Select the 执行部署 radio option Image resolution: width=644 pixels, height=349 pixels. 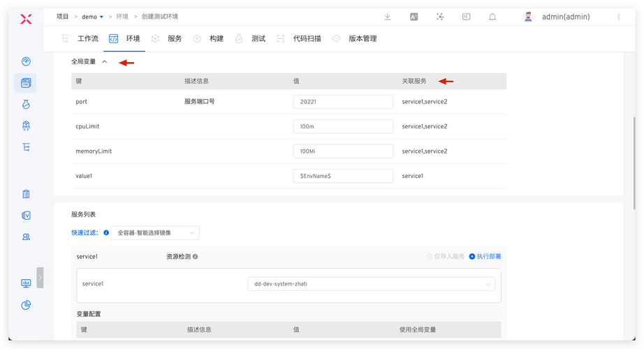coord(485,257)
